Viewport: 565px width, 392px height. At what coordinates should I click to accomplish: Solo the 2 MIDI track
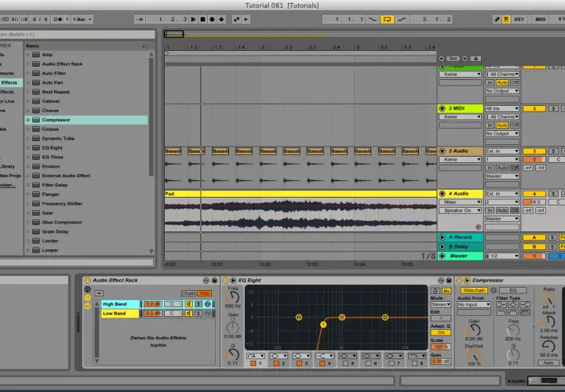point(553,109)
